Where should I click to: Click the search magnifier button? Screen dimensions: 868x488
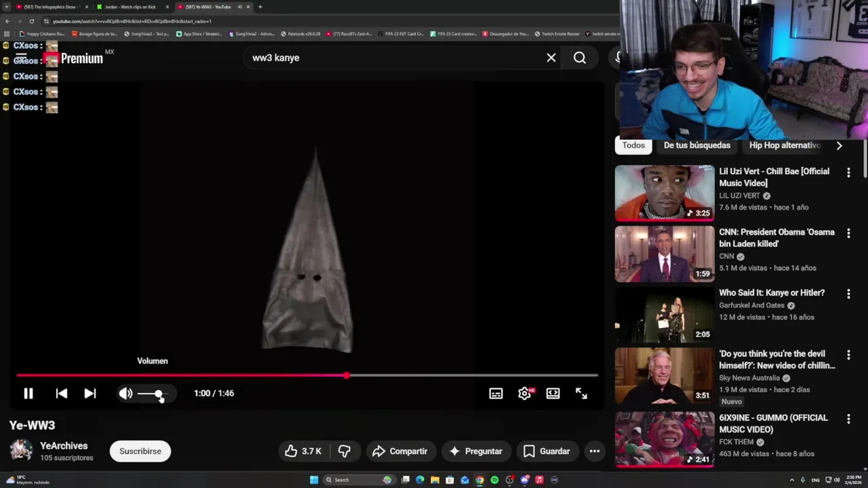[580, 58]
